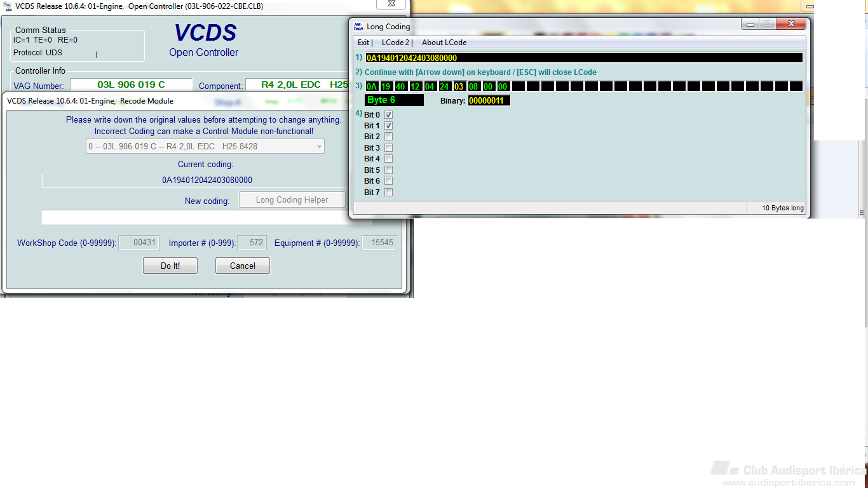Screen dimensions: 868x488
Task: Select byte 3 cell 12
Action: 416,86
